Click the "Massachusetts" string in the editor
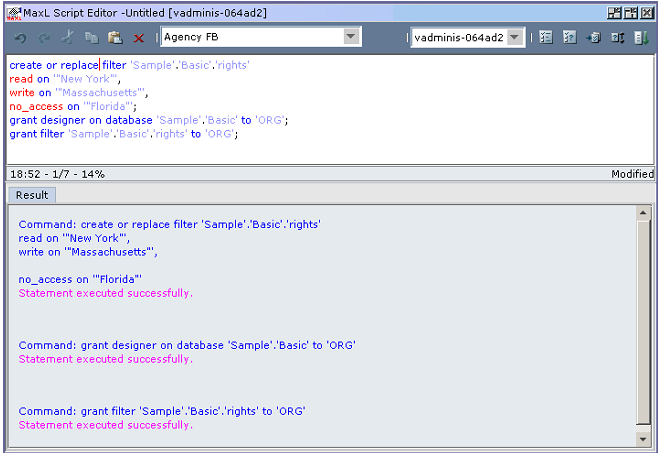 coord(100,93)
